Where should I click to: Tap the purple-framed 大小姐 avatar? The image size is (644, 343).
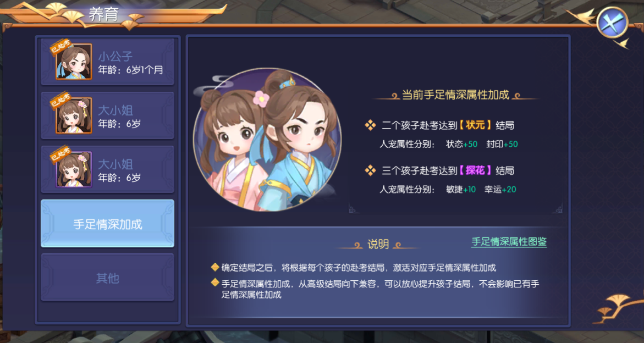click(74, 169)
